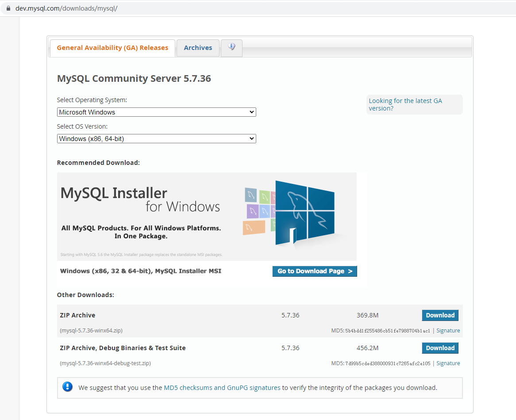Switch to General Availability (GA) Releases tab

coord(112,48)
